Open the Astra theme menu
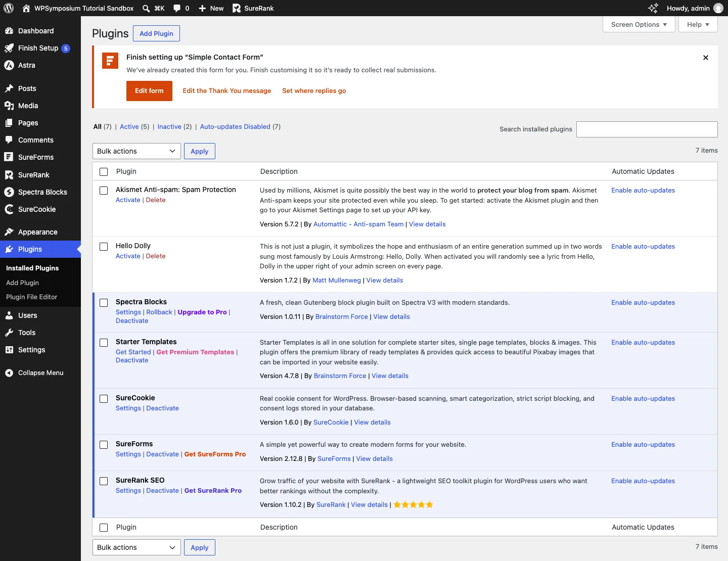Viewport: 728px width, 561px height. (40, 65)
